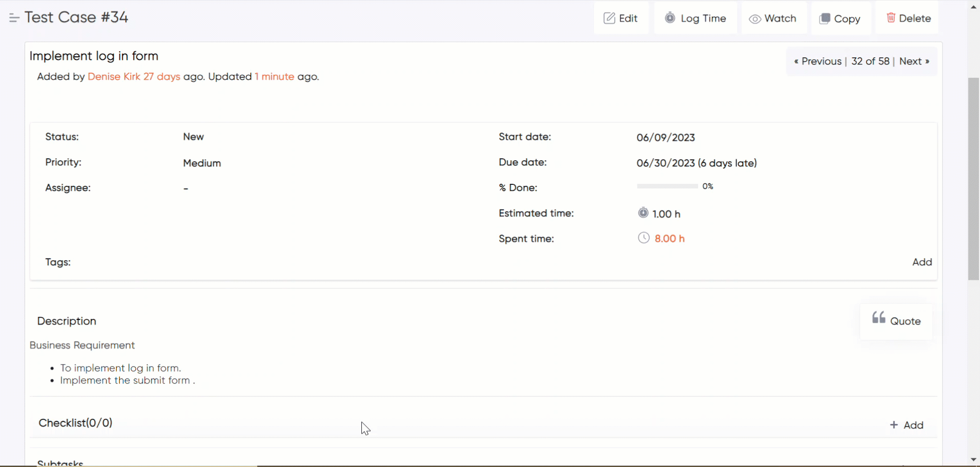Screen dimensions: 980x467
Task: Collapse the left sidebar navigation menu
Action: pyautogui.click(x=14, y=17)
